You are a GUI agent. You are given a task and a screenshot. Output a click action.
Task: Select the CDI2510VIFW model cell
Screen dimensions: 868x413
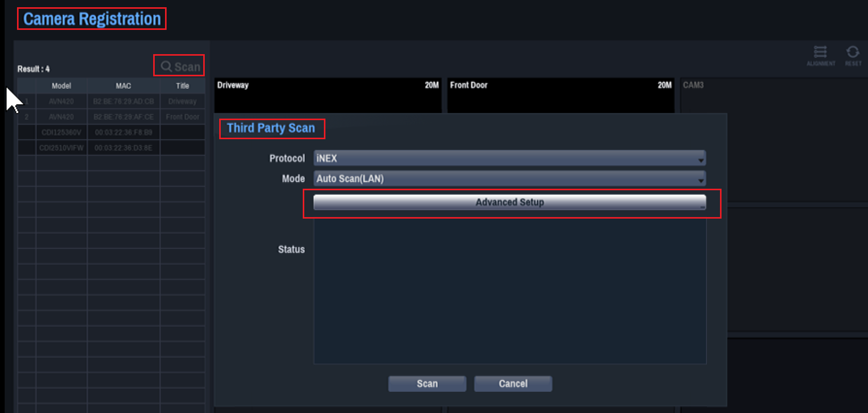(x=61, y=148)
